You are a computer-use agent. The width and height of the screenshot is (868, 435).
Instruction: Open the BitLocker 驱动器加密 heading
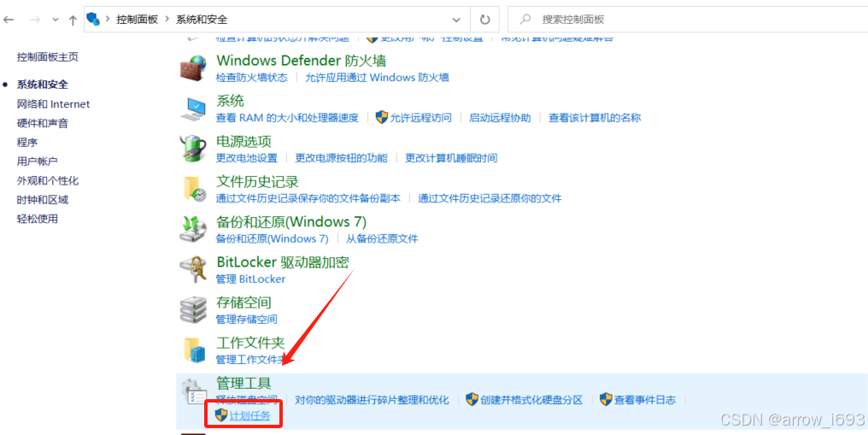point(282,262)
